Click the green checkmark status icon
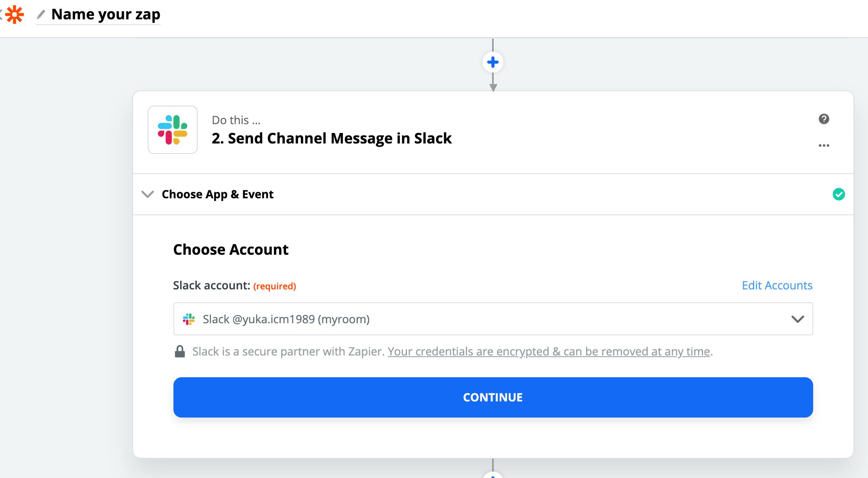This screenshot has height=478, width=868. point(839,194)
